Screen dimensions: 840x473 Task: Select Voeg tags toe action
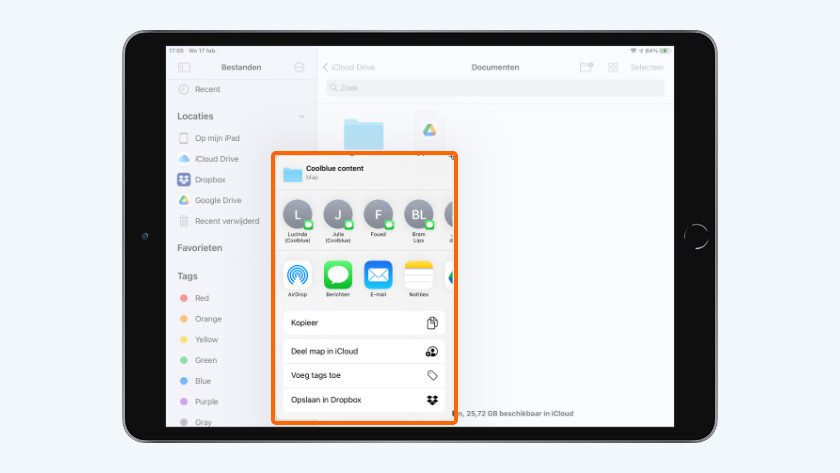coord(364,376)
